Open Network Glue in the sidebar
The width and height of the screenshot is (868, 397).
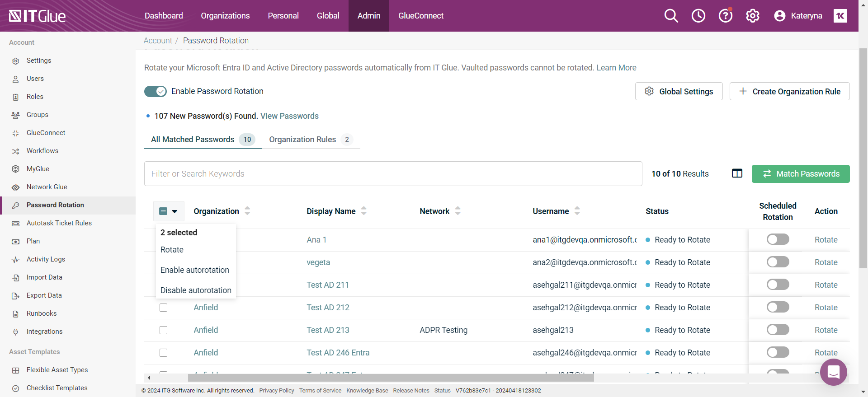point(47,187)
